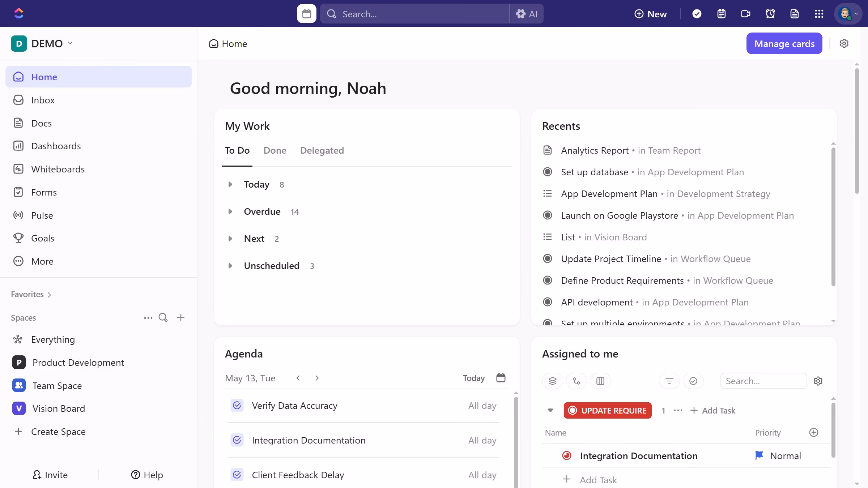Click the main page vertical scrollbar
This screenshot has height=488, width=868.
[x=856, y=131]
